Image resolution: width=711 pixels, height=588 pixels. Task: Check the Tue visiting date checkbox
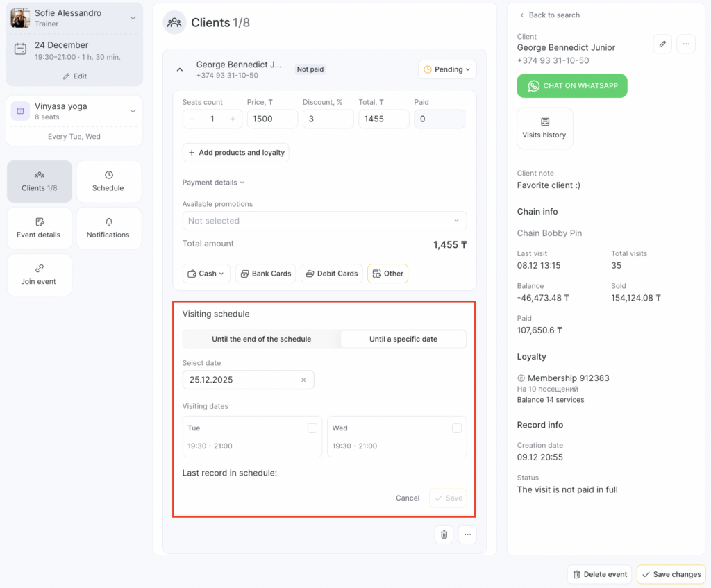pyautogui.click(x=312, y=428)
